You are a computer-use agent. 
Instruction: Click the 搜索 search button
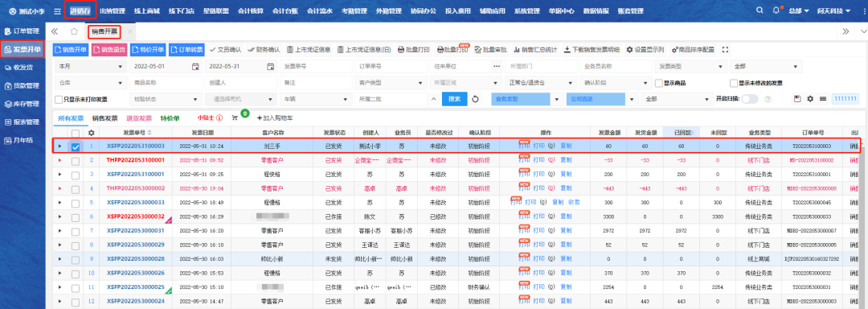[x=454, y=99]
